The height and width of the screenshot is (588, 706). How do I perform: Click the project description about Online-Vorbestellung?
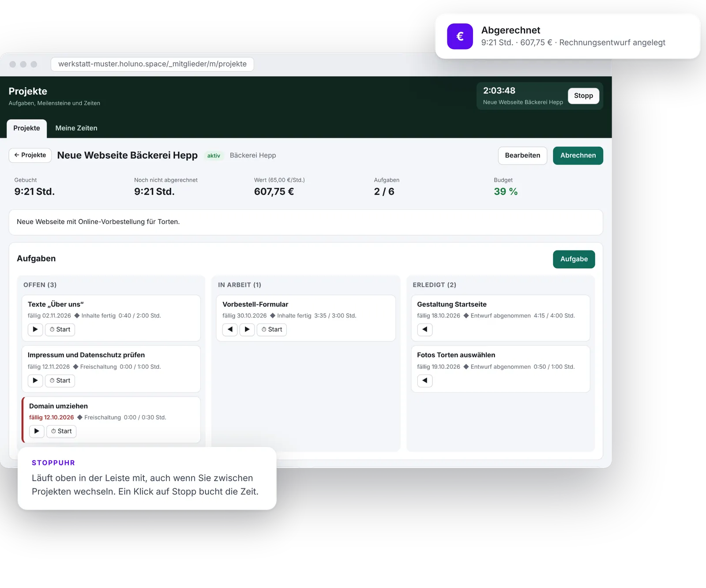coord(98,222)
